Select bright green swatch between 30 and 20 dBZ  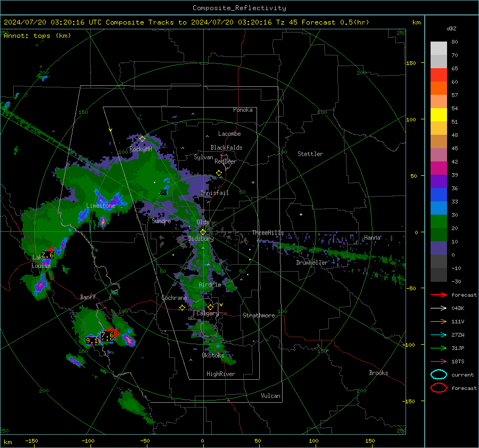click(439, 222)
